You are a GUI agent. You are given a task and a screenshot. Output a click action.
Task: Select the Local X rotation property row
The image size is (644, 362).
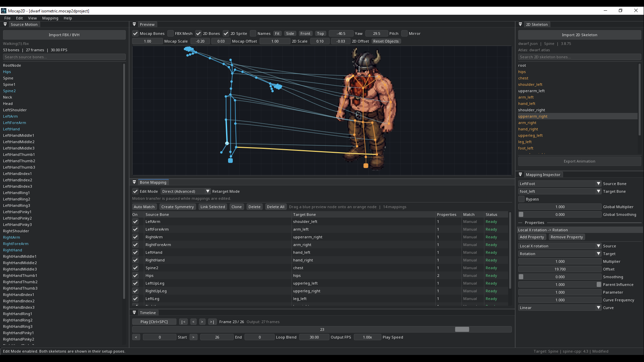[580, 230]
